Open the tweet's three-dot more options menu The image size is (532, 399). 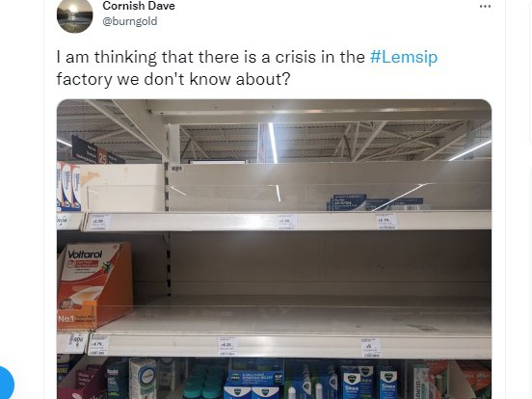485,7
